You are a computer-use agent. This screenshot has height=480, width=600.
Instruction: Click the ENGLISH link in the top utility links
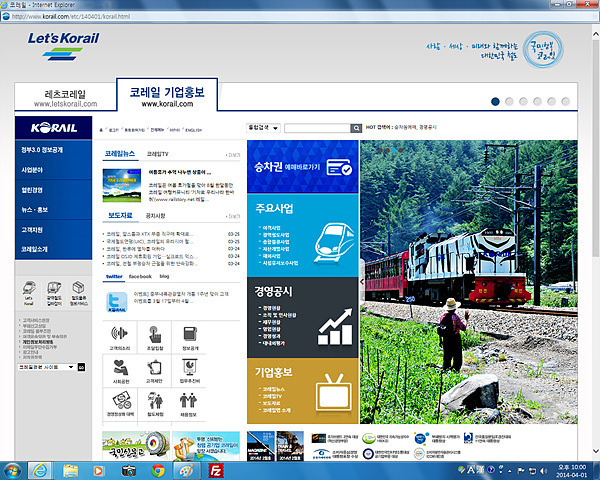193,131
